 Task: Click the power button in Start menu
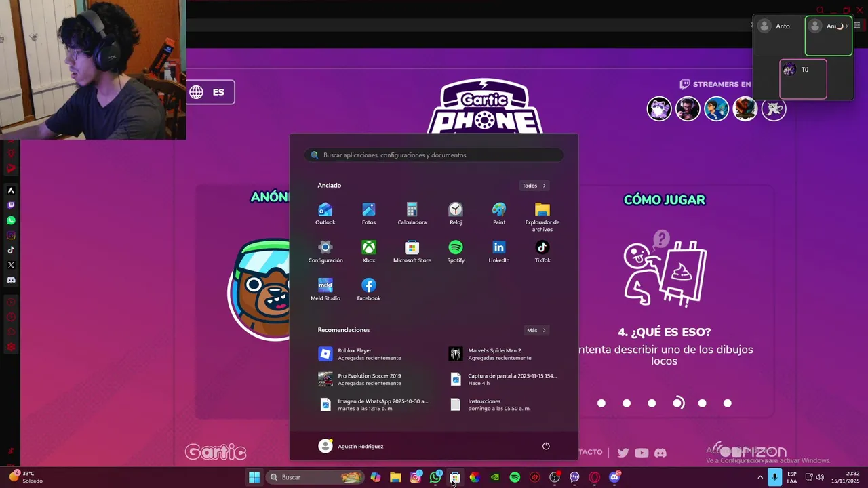click(x=546, y=446)
